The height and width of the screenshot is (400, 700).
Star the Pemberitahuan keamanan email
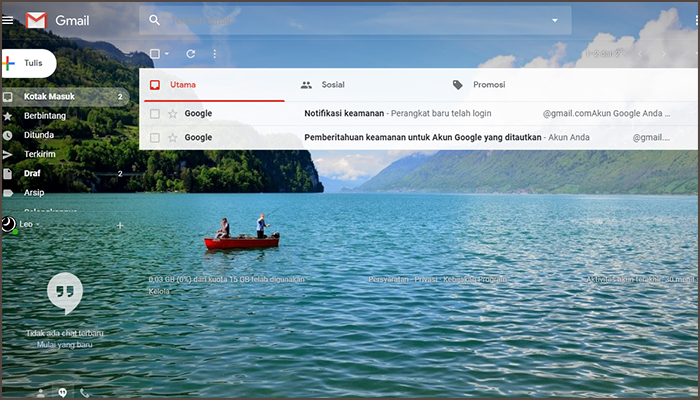[x=172, y=137]
